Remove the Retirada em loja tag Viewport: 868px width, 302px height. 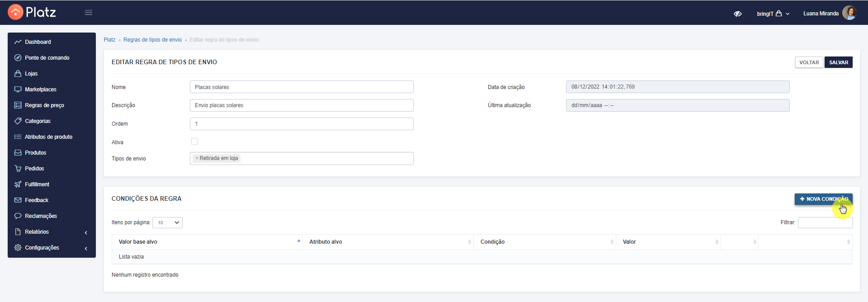coord(197,158)
